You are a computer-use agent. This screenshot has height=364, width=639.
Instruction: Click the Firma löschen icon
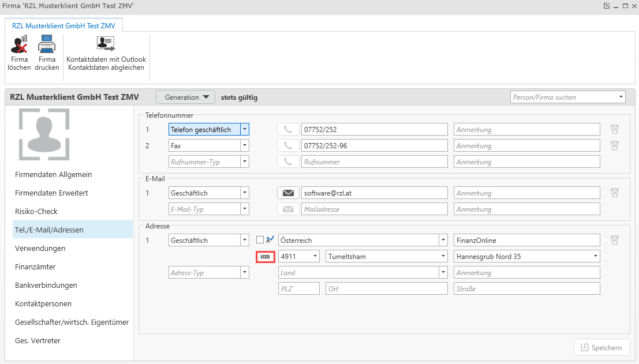click(19, 44)
